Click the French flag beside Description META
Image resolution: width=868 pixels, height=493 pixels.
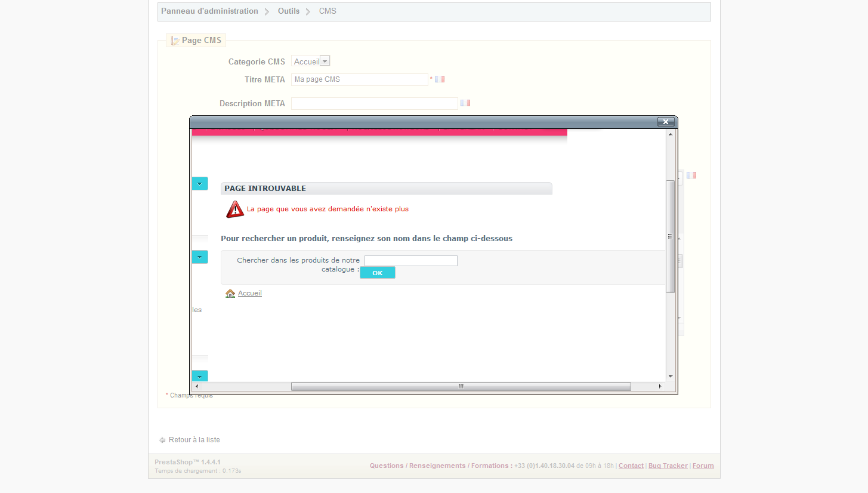[465, 103]
